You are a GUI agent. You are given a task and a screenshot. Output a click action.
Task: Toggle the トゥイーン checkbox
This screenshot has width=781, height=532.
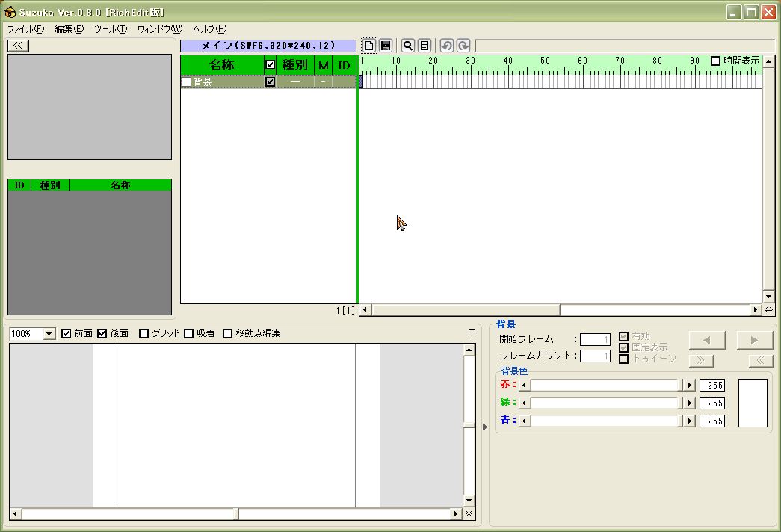coord(623,359)
